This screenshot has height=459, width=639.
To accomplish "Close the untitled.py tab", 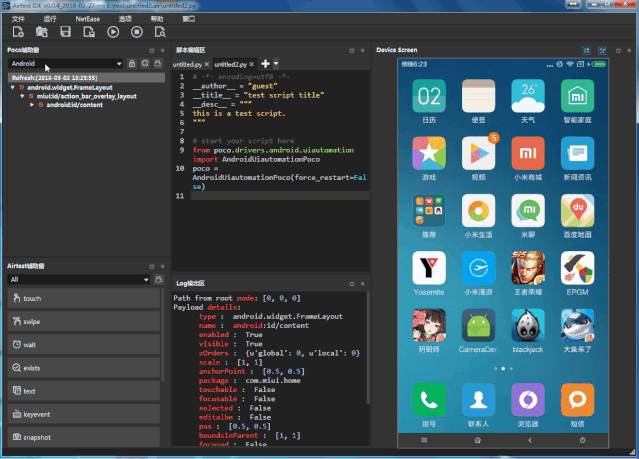I will (x=207, y=64).
